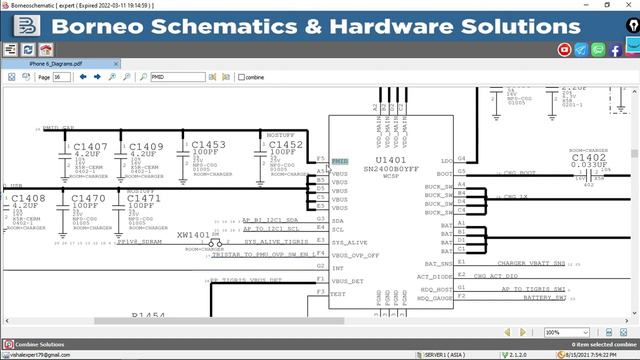Click capacitor label C1402
This screenshot has width=640, height=360.
pyautogui.click(x=589, y=158)
